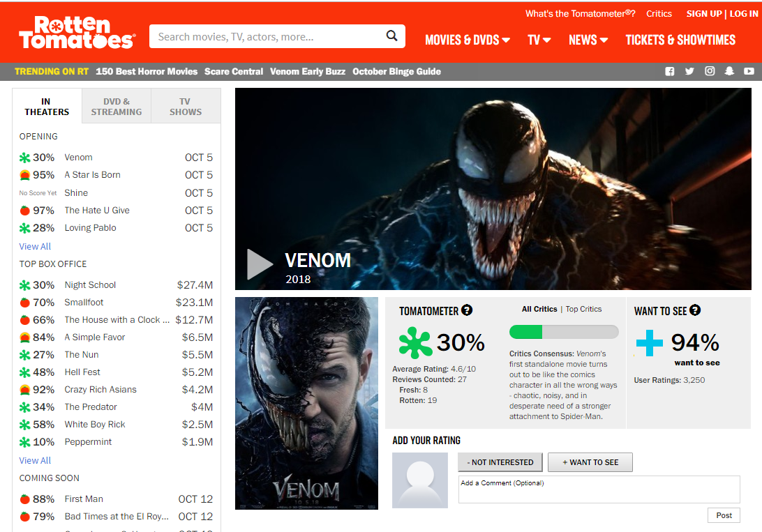Select the TV SHOWS tab
762x532 pixels.
(x=185, y=105)
